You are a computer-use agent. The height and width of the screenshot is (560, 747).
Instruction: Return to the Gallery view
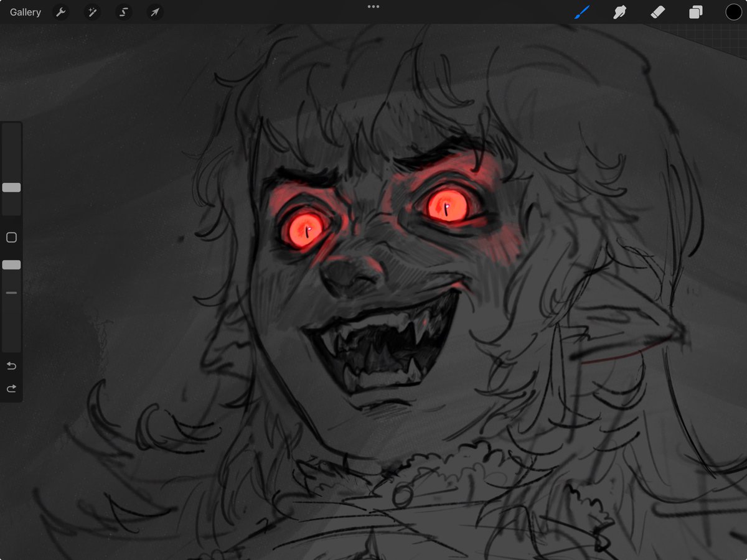(26, 12)
